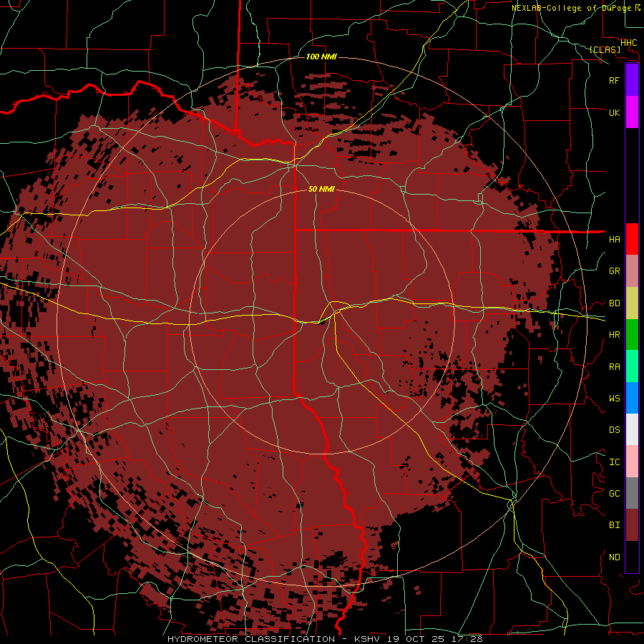Click the ND legend label
This screenshot has height=644, width=644.
614,557
